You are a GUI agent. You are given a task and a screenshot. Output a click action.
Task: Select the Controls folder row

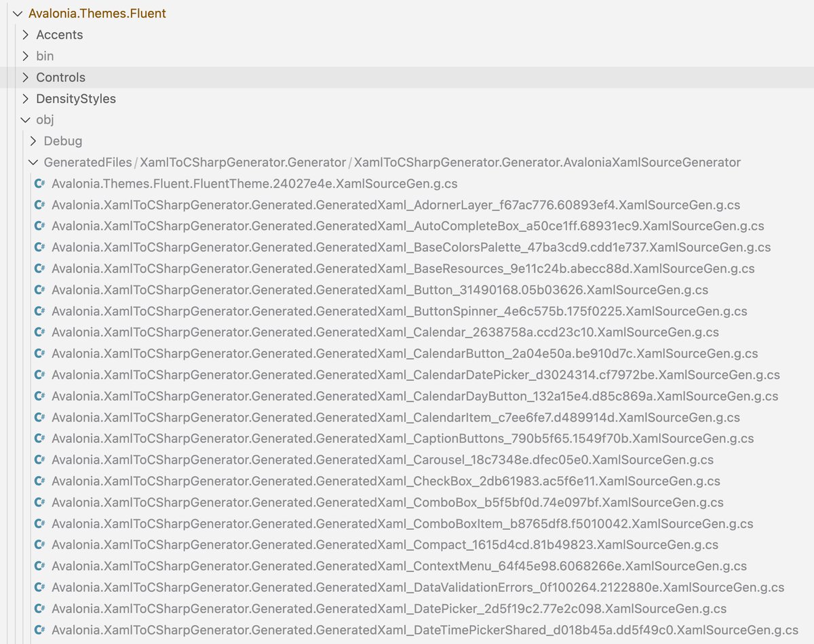pyautogui.click(x=407, y=77)
